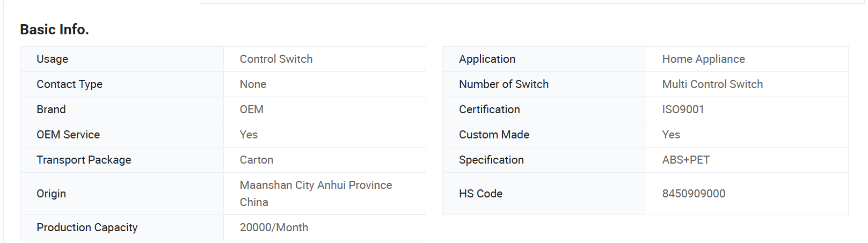Click the Production Capacity label
The height and width of the screenshot is (243, 868).
(87, 227)
